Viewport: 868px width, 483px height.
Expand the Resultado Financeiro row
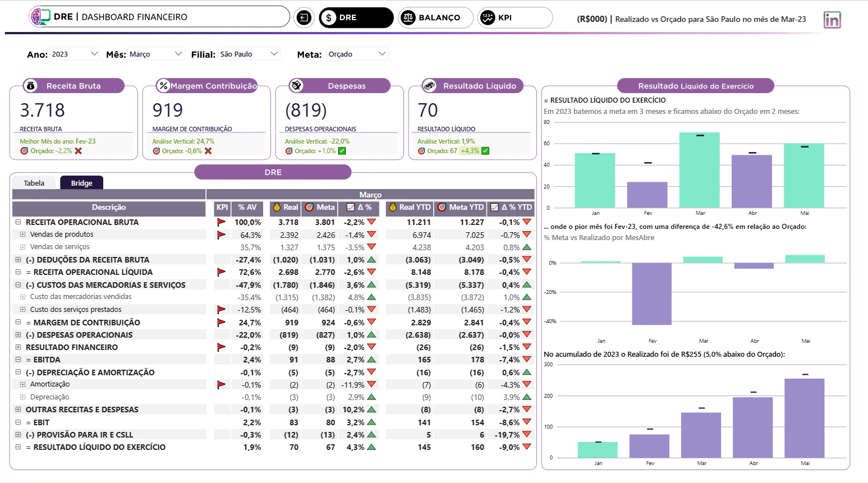(18, 347)
